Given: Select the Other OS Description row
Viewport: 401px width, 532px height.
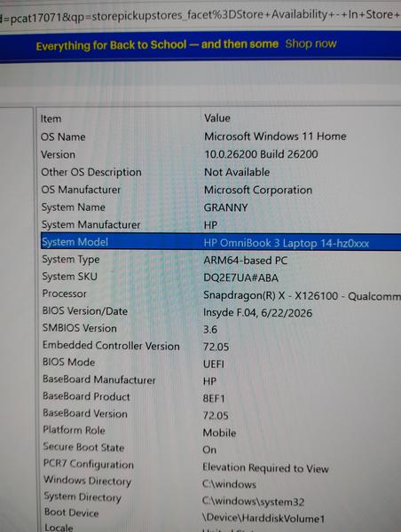Looking at the screenshot, I should [91, 172].
